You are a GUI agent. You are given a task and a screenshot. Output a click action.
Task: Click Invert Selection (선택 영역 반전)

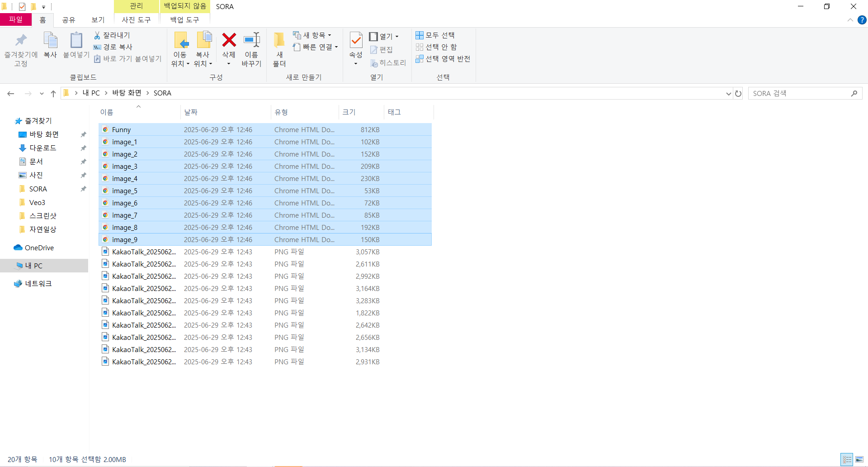pos(443,58)
